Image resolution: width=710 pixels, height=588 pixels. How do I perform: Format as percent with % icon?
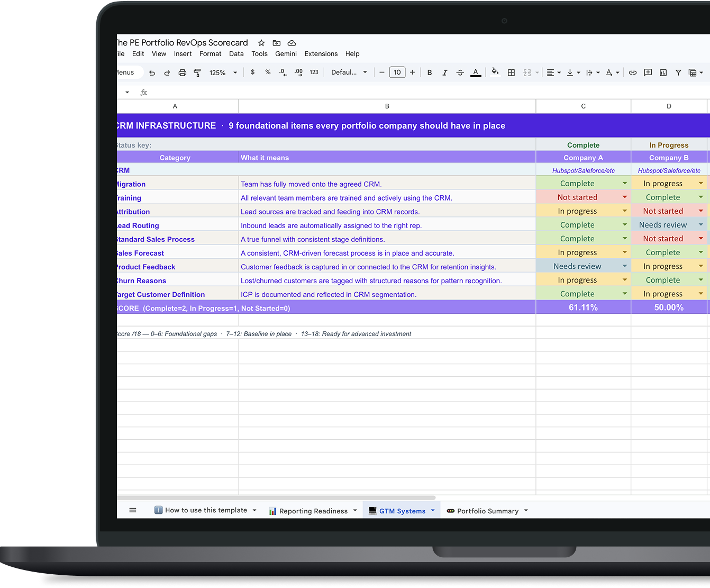pyautogui.click(x=268, y=72)
